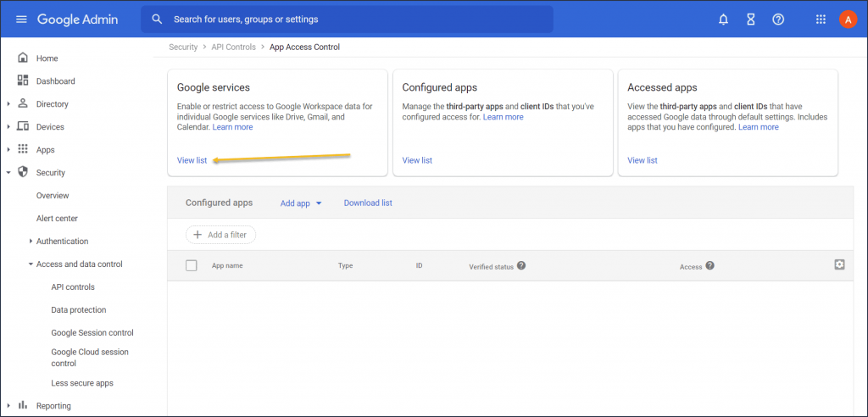Screen dimensions: 868x417
Task: Open the account avatar A
Action: pos(848,19)
